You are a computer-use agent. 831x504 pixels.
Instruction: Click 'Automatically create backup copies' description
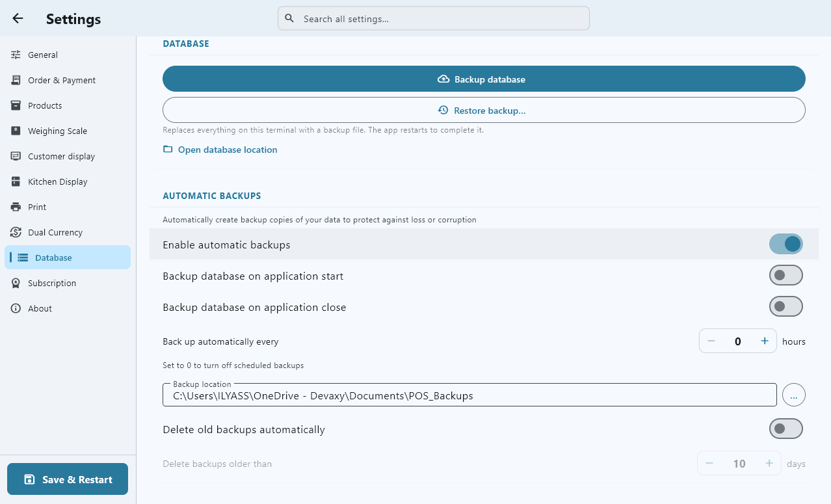(319, 220)
